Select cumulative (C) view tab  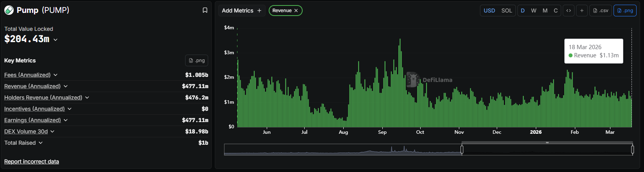coord(556,11)
